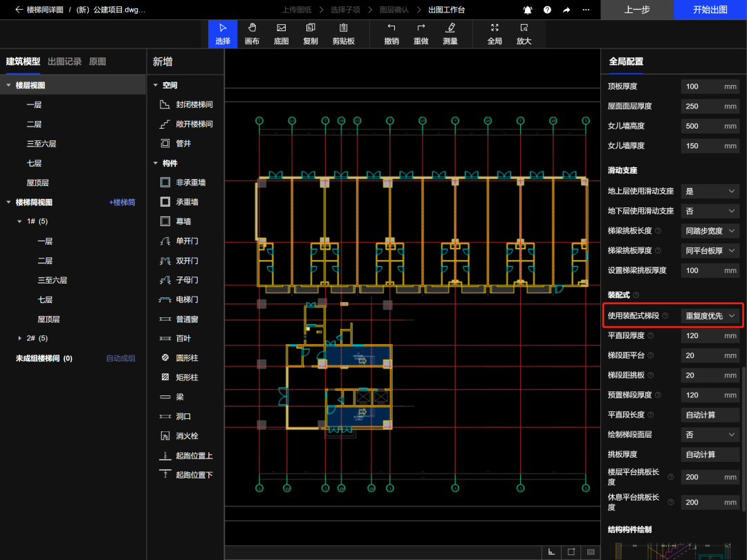Viewport: 747px width, 560px height.
Task: Open the 绘制梯段面层 dropdown
Action: [x=710, y=435]
